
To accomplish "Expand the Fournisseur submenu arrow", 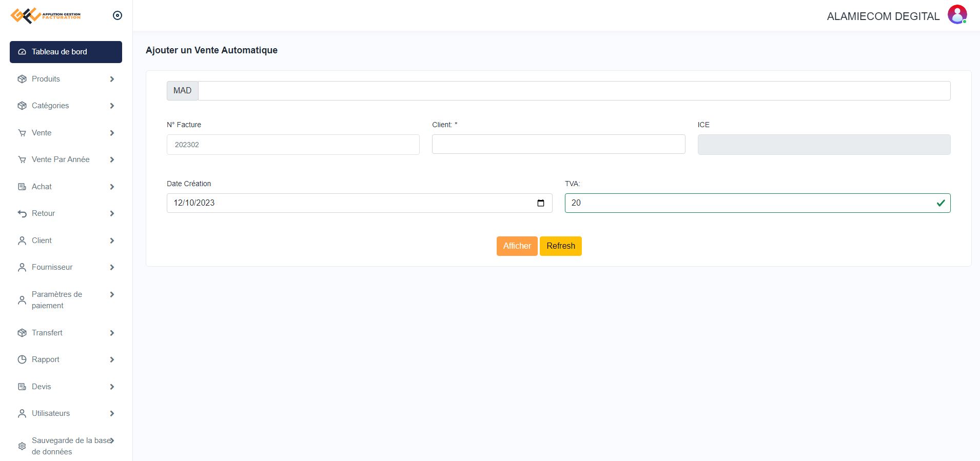I will coord(112,267).
